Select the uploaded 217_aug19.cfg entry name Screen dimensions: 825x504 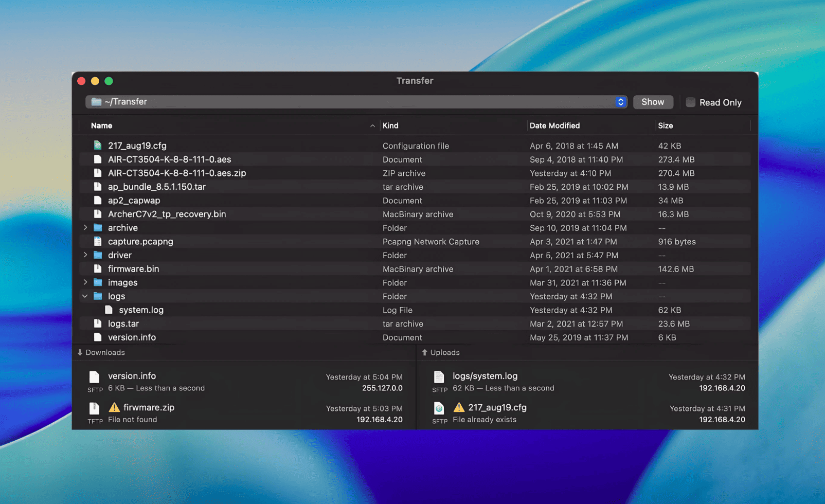pyautogui.click(x=497, y=407)
